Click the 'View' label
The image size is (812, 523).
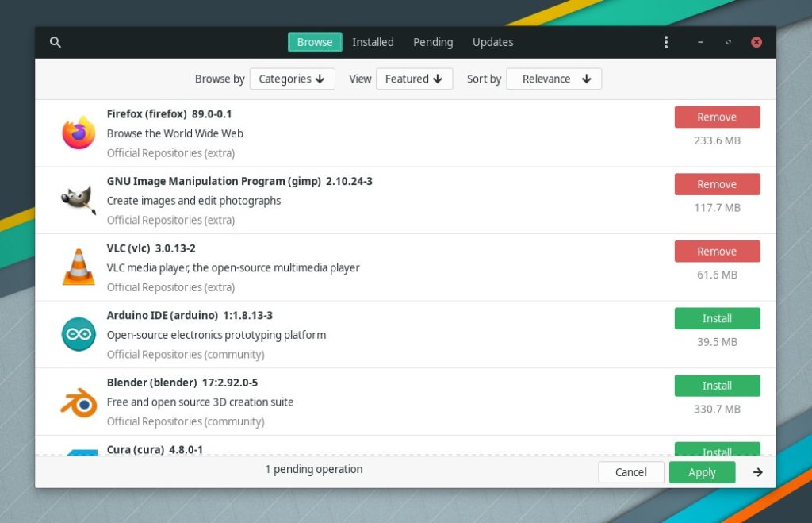(360, 79)
